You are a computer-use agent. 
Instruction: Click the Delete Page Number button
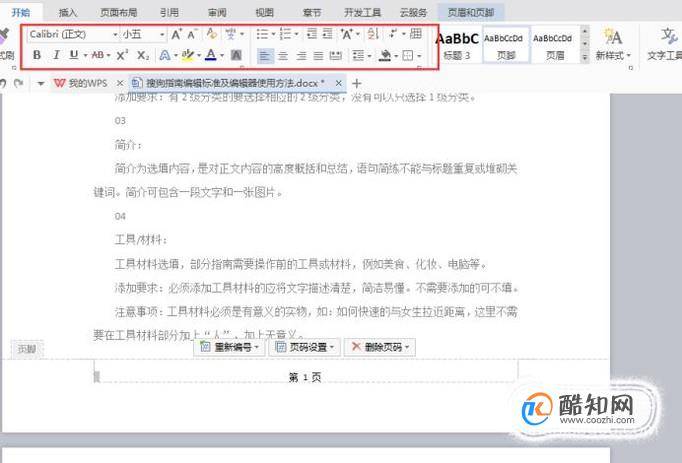point(380,347)
